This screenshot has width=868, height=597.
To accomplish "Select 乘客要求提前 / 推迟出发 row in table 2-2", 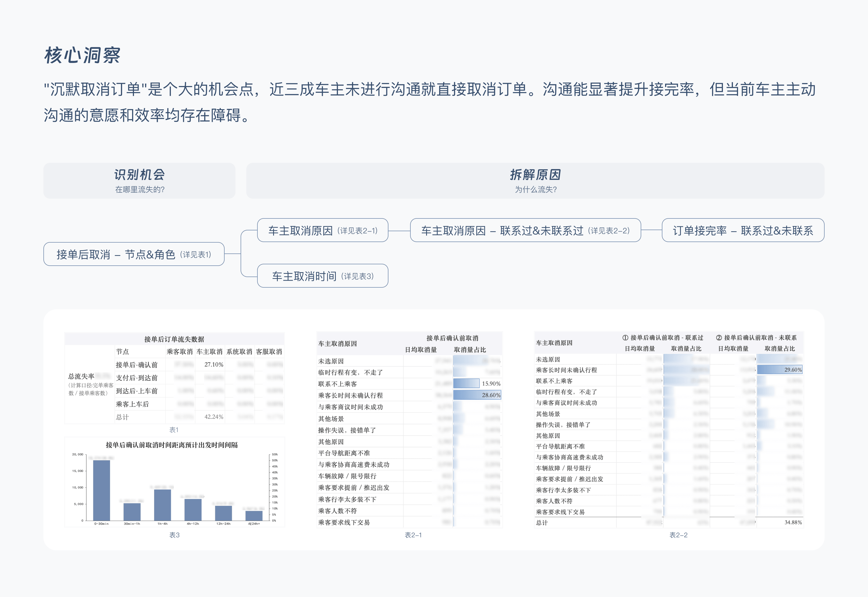I will tap(669, 479).
